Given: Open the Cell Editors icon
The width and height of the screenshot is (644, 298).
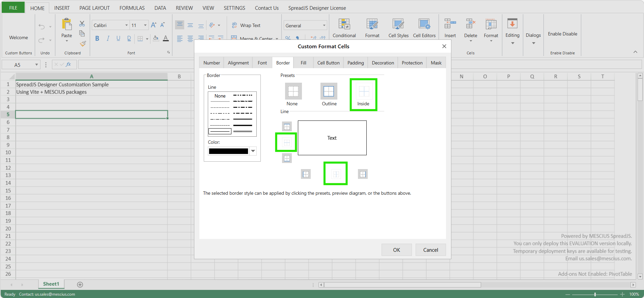Looking at the screenshot, I should [x=424, y=24].
